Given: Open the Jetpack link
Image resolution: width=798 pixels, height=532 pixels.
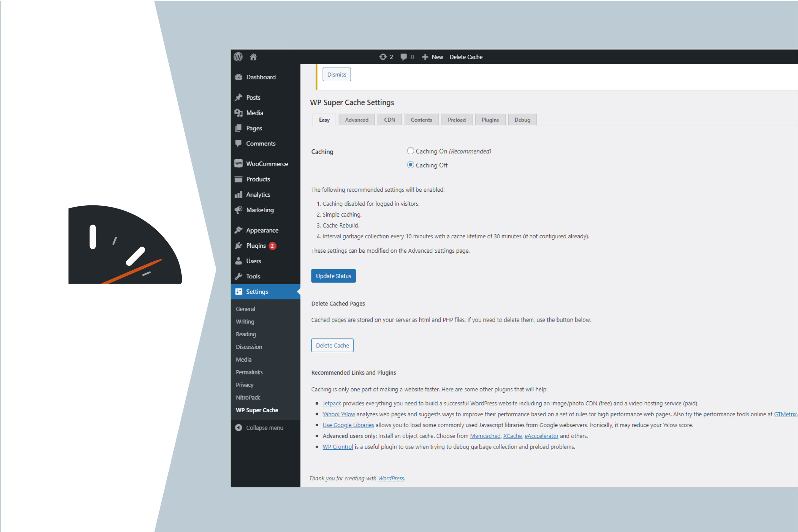Looking at the screenshot, I should pos(331,403).
